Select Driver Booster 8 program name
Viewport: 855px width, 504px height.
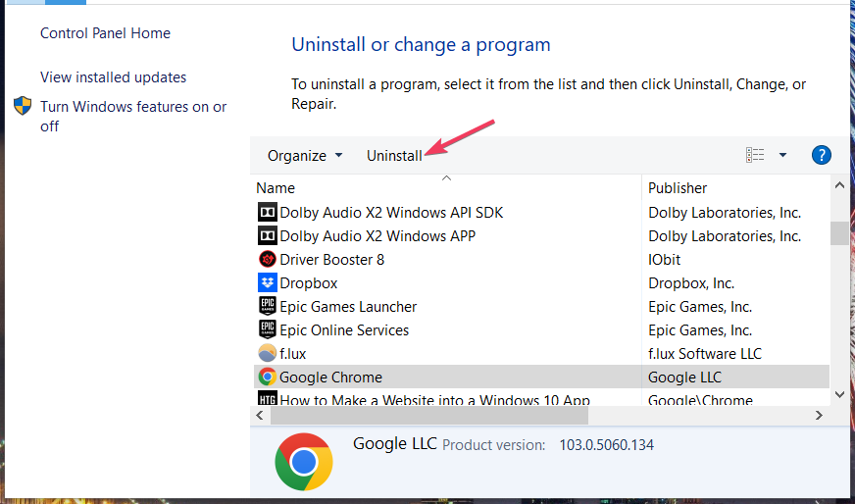[331, 259]
